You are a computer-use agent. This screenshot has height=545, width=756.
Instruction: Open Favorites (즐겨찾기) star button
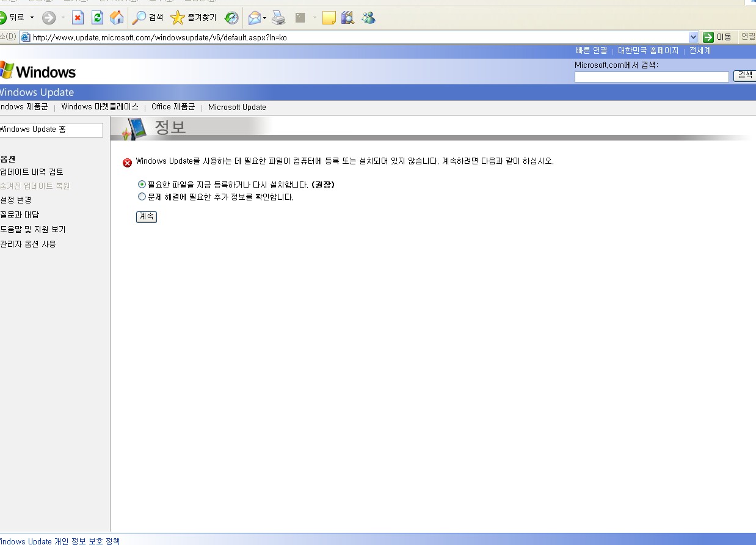click(x=194, y=18)
